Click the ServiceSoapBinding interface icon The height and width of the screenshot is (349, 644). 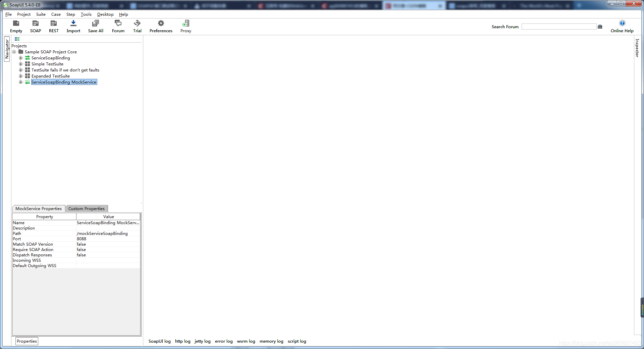[x=28, y=58]
